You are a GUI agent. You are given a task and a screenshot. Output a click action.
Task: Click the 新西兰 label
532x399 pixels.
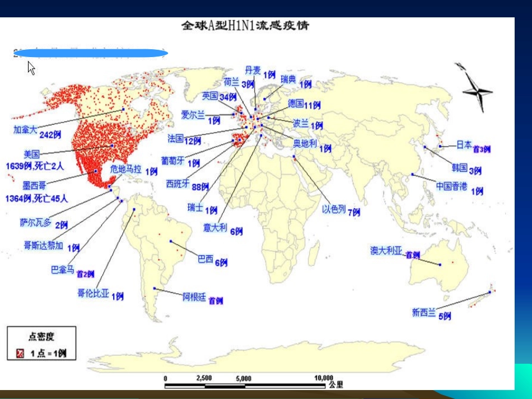(424, 312)
